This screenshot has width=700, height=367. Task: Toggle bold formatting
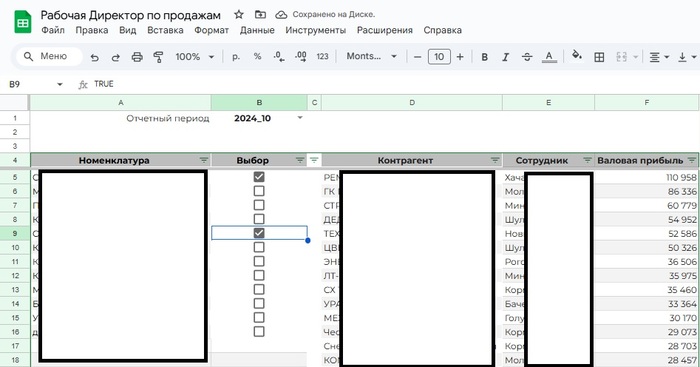pos(484,57)
